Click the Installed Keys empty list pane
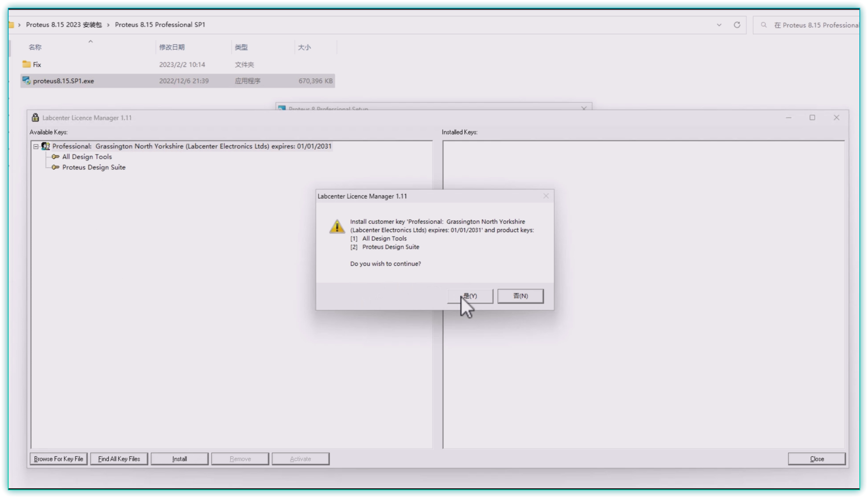This screenshot has height=498, width=868. 643,294
